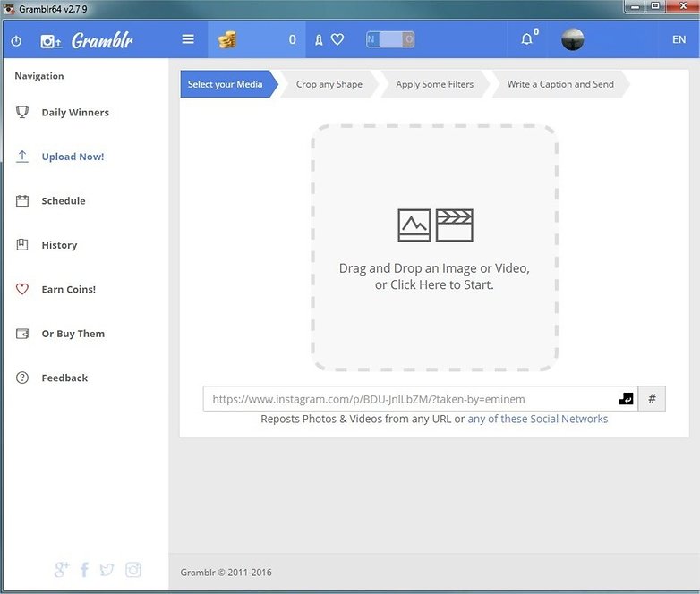
Task: Click the heart likes icon in header
Action: pos(337,39)
